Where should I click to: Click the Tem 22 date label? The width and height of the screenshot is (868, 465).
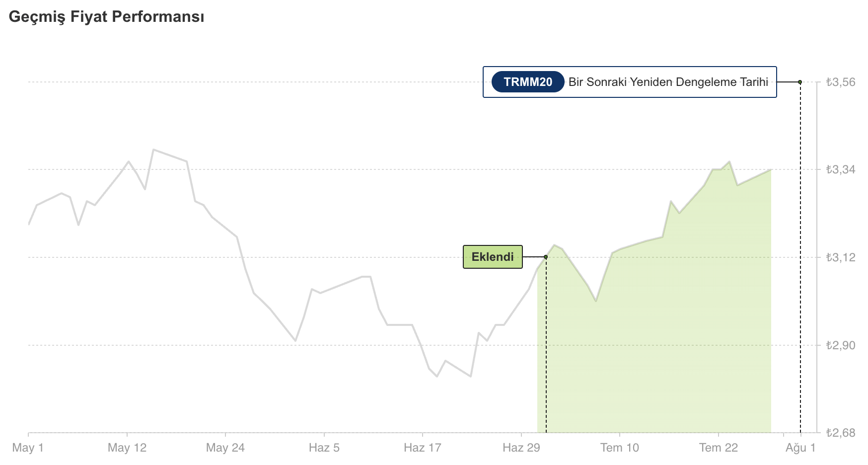[x=719, y=448]
